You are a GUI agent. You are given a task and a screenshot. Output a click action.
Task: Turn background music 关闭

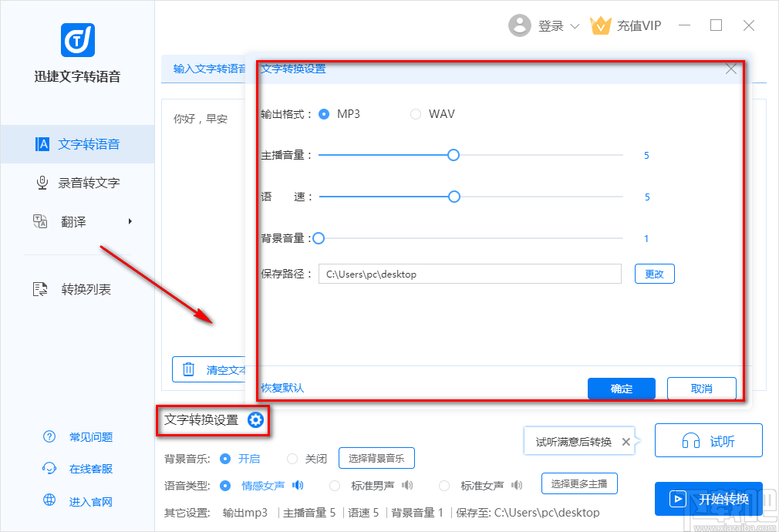pos(292,459)
